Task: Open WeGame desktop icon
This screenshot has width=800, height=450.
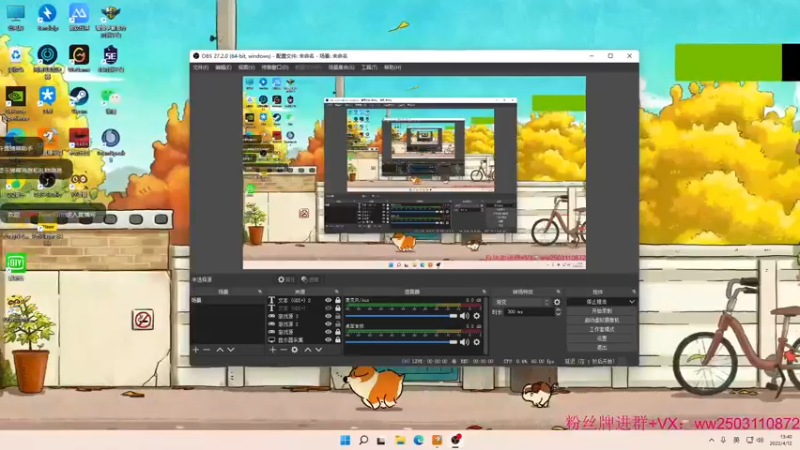Action: click(x=79, y=59)
